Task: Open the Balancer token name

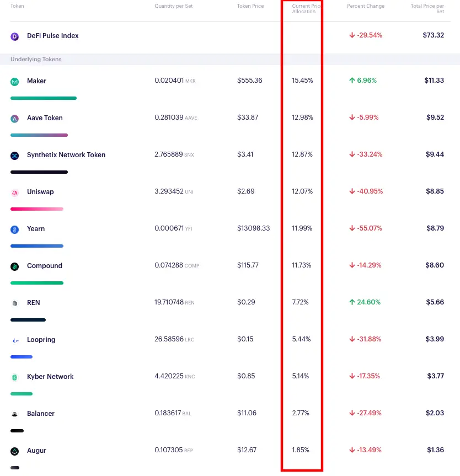Action: tap(41, 414)
